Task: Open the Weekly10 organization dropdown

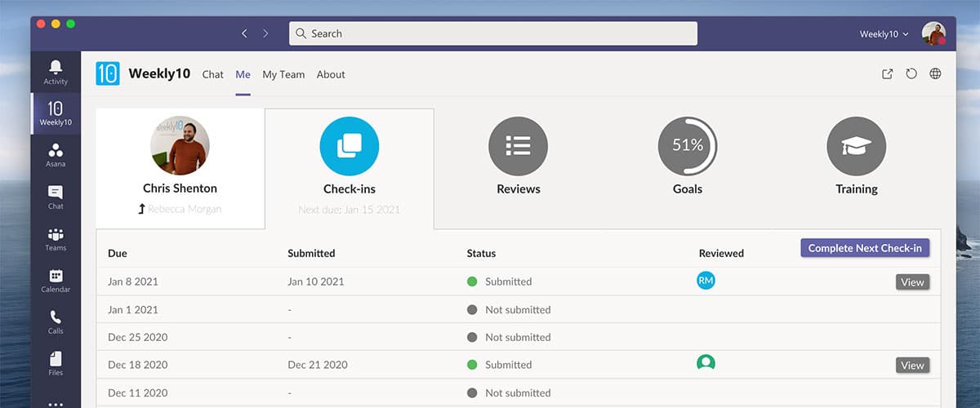Action: (884, 34)
